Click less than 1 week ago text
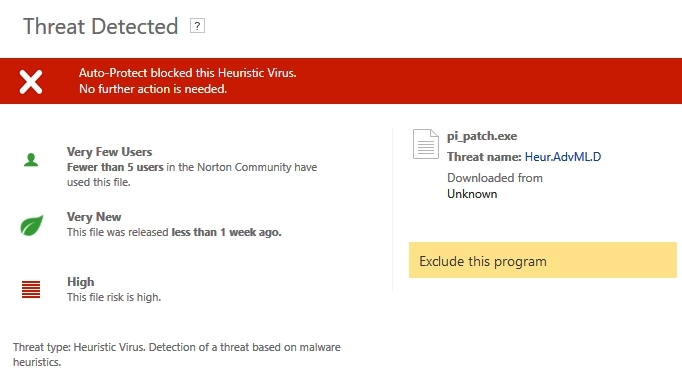 pyautogui.click(x=226, y=232)
